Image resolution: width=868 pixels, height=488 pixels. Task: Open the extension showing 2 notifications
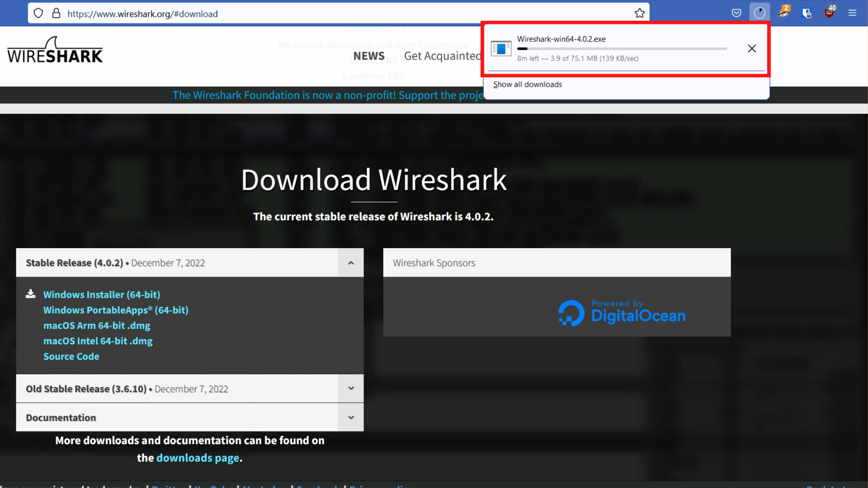[783, 13]
